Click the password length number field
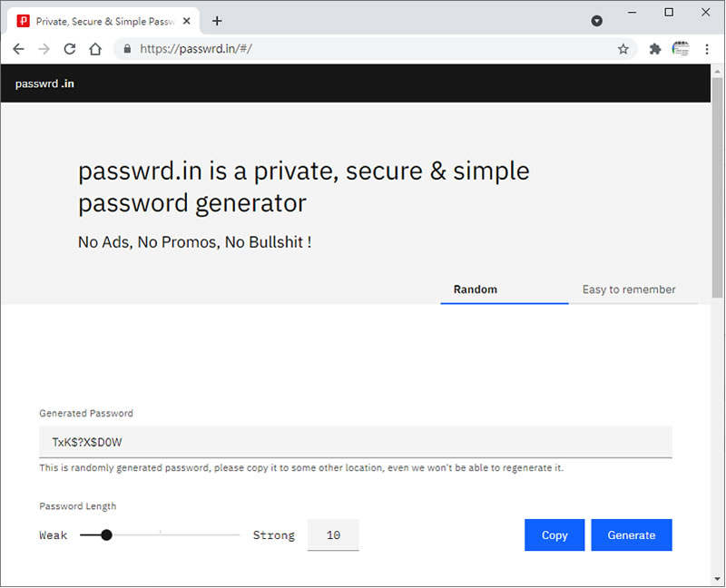Screen dimensions: 726x588 coord(333,535)
